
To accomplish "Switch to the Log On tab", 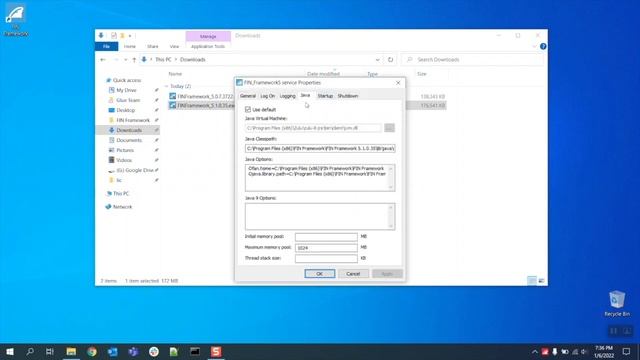I will point(268,96).
